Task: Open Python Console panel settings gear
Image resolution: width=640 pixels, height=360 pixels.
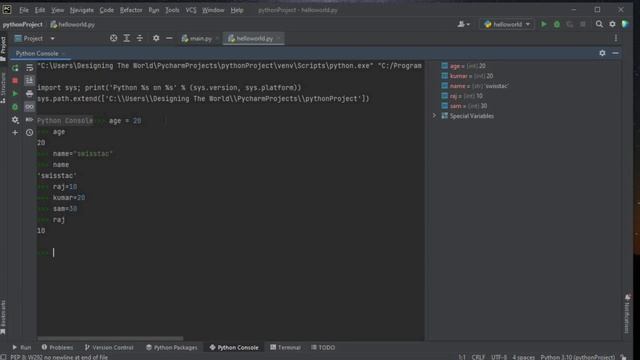Action: click(602, 53)
